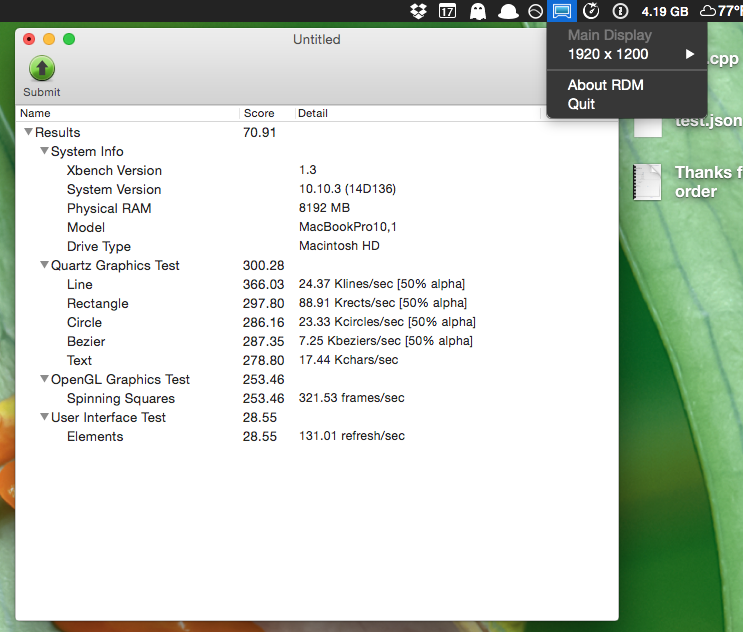The width and height of the screenshot is (743, 632).
Task: Select the Drive Type row
Action: click(317, 246)
